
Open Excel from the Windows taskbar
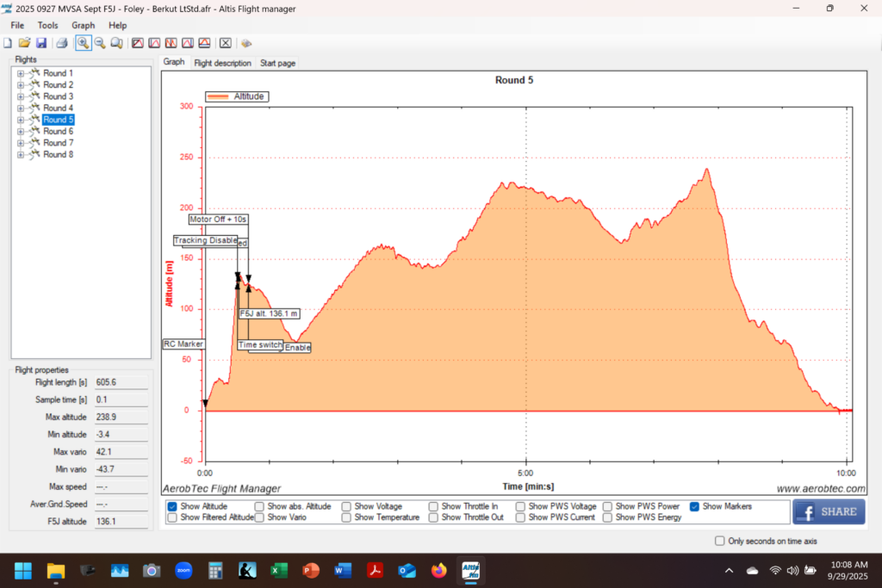279,570
